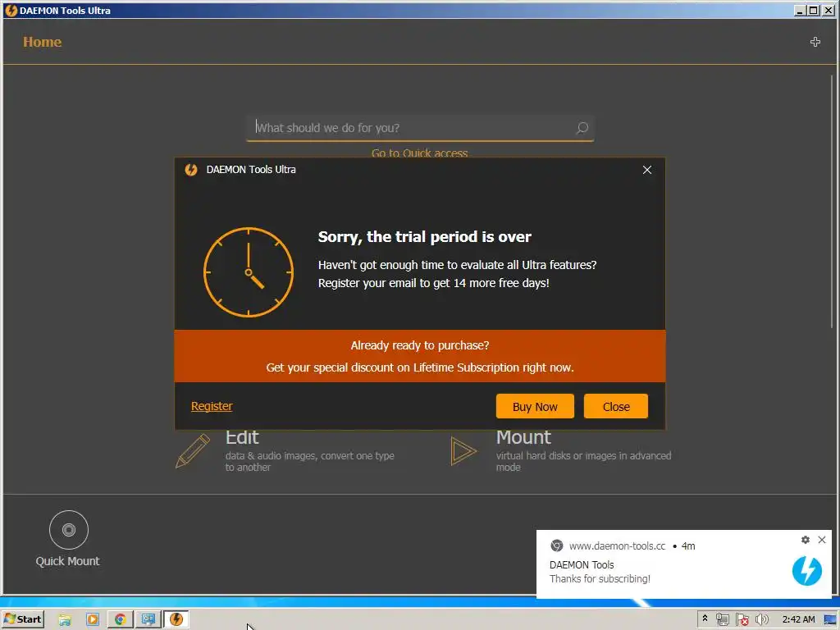Click the DAEMON Tools Ultra main window title icon
Screen dimensions: 840x630
pyautogui.click(x=11, y=10)
